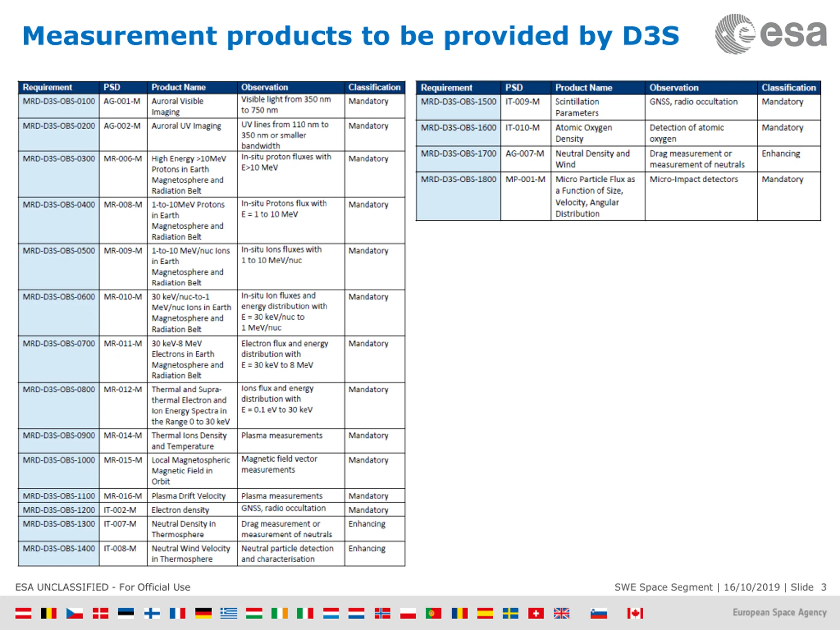The image size is (840, 630).
Task: Click the Ireland flag icon
Action: point(280,613)
